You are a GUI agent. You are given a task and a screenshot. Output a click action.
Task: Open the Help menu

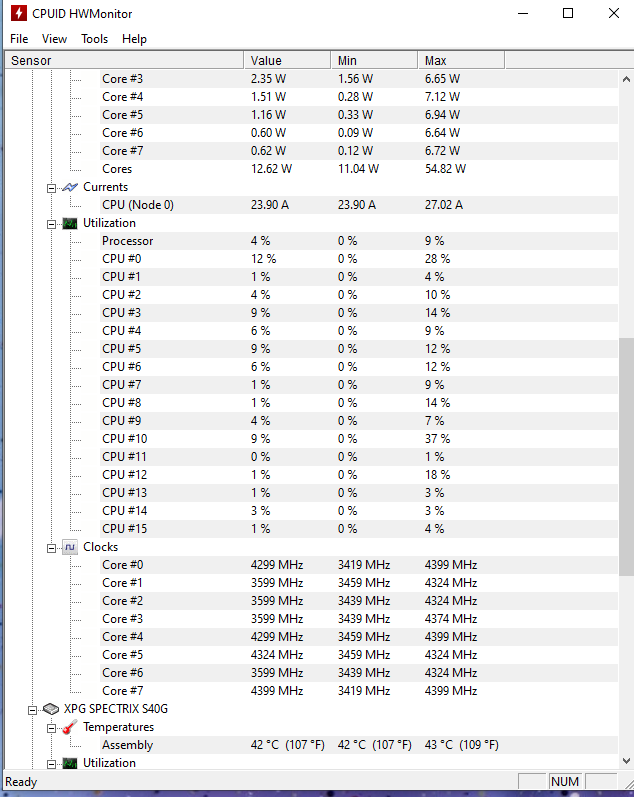point(134,39)
